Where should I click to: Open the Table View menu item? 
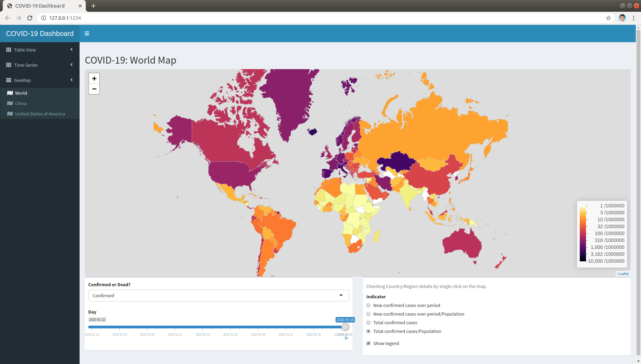40,50
